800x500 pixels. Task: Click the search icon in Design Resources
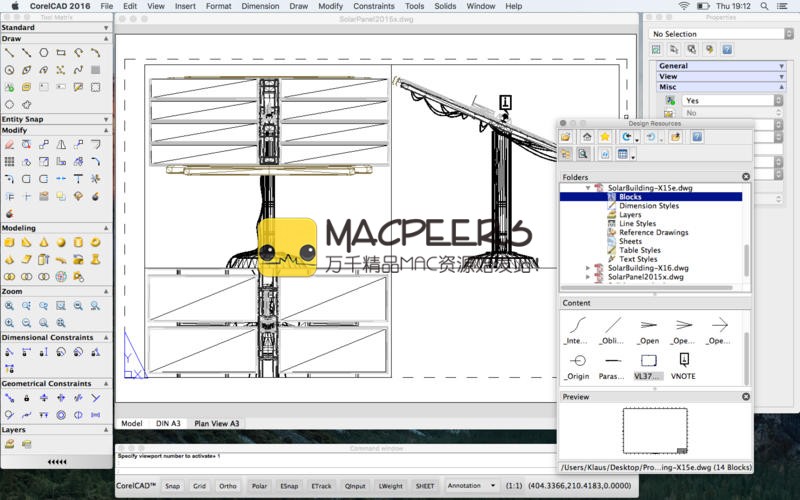point(583,154)
